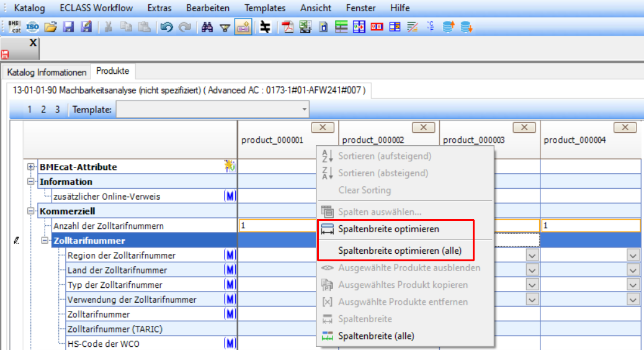
Task: Click the BMEcat toolbar icon
Action: click(x=14, y=27)
